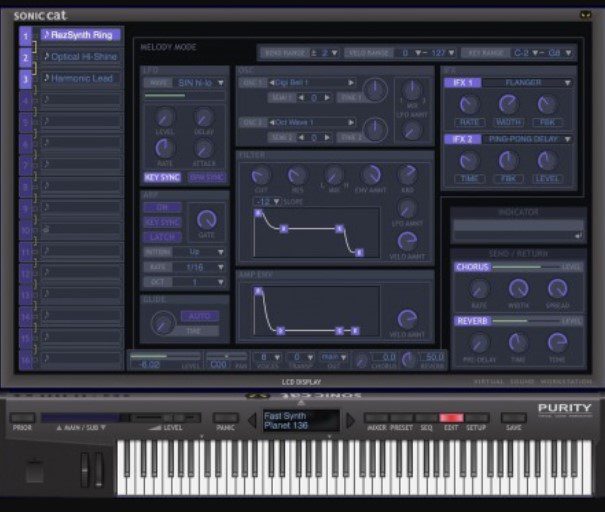605x512 pixels.
Task: Adjust the LFO Attack knob
Action: 203,148
